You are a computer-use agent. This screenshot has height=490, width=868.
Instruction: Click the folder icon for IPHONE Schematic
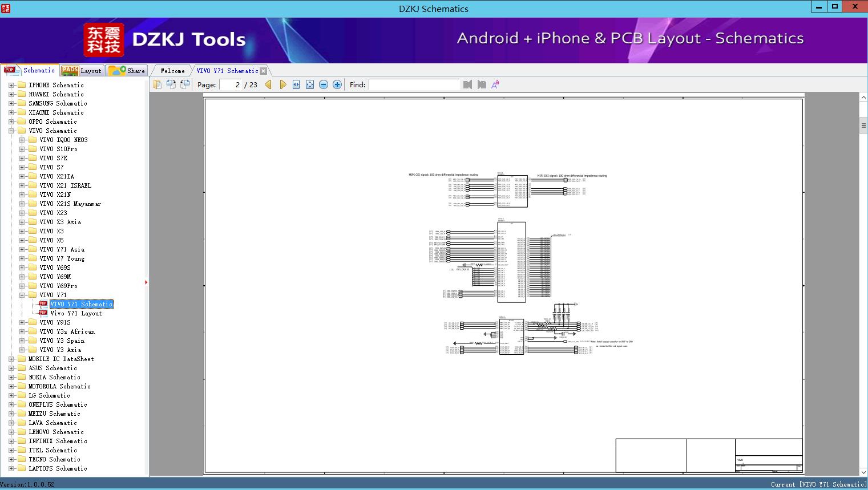click(x=22, y=85)
